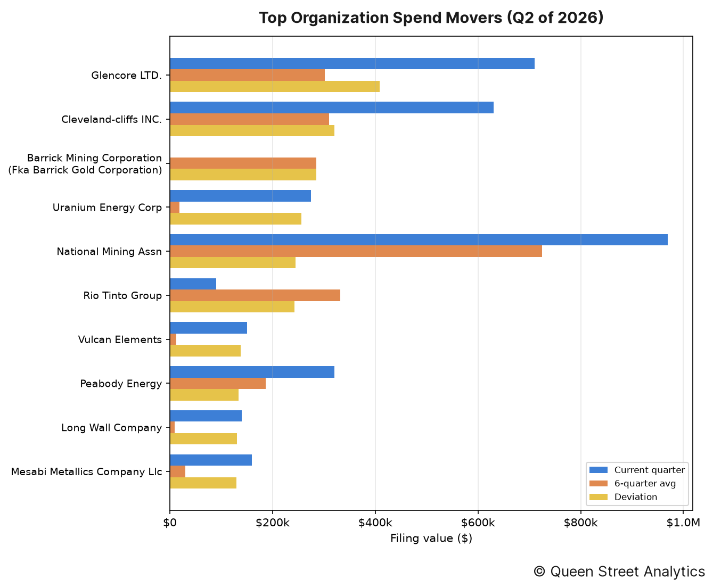Select the 'Glencore LTD.' axis label

coord(126,75)
